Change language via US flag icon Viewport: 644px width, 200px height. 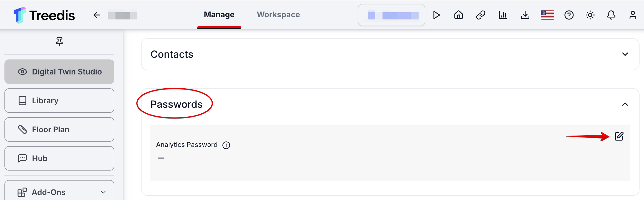tap(547, 15)
